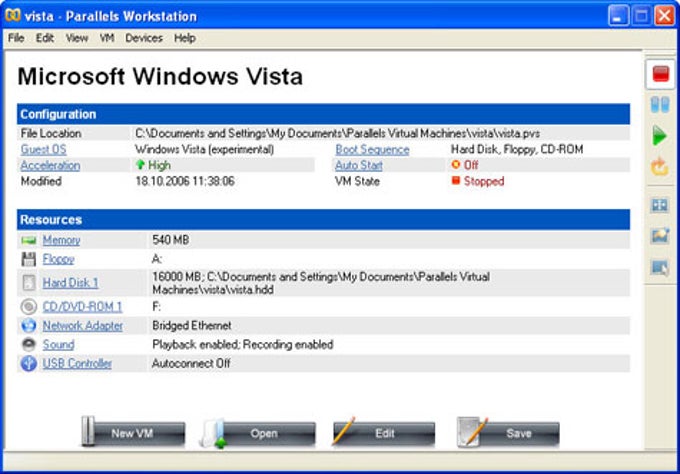
Task: Click the green High acceleration arrow icon
Action: [140, 165]
